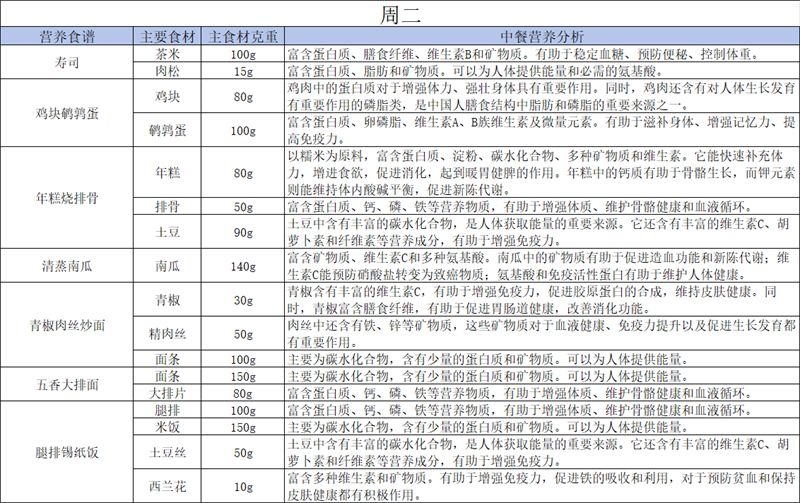Image resolution: width=800 pixels, height=503 pixels.
Task: Select the 大排片 ingredient cell
Action: click(167, 393)
